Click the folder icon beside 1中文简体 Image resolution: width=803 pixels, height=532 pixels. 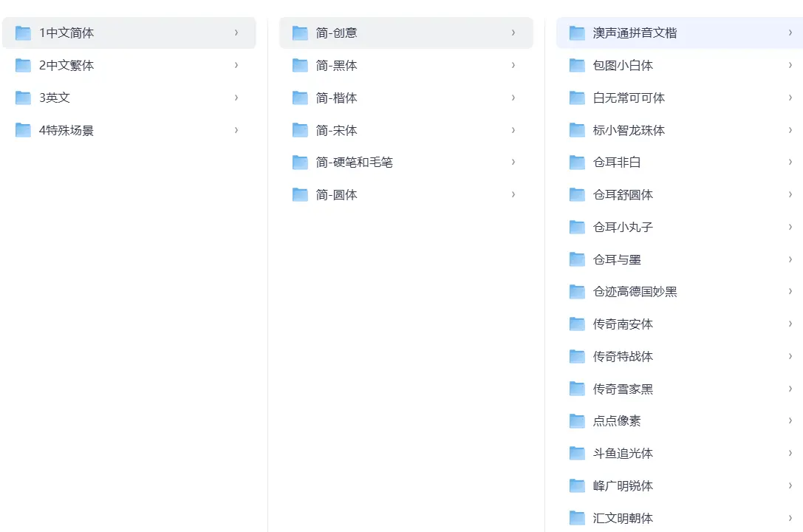(x=22, y=33)
